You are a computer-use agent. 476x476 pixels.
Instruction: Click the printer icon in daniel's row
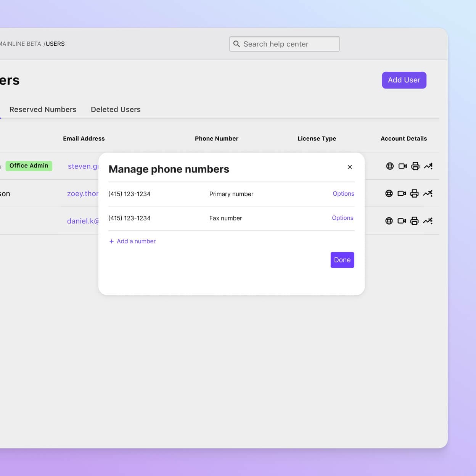point(415,221)
